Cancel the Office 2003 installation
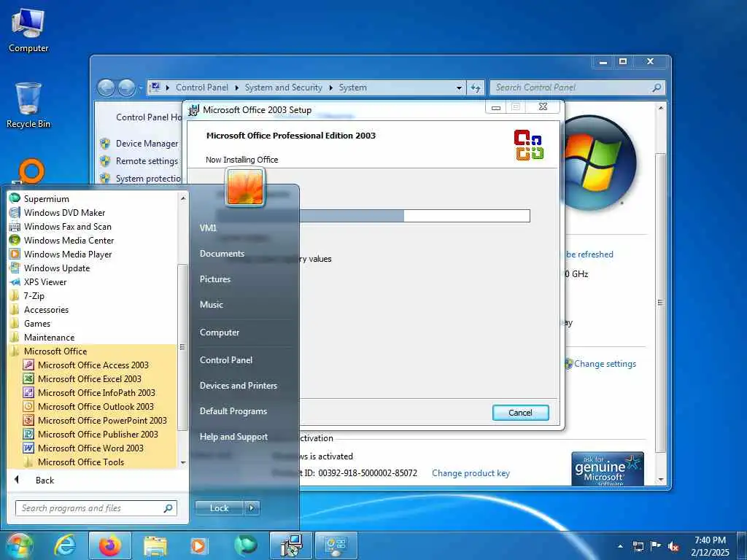Image resolution: width=747 pixels, height=560 pixels. point(520,413)
